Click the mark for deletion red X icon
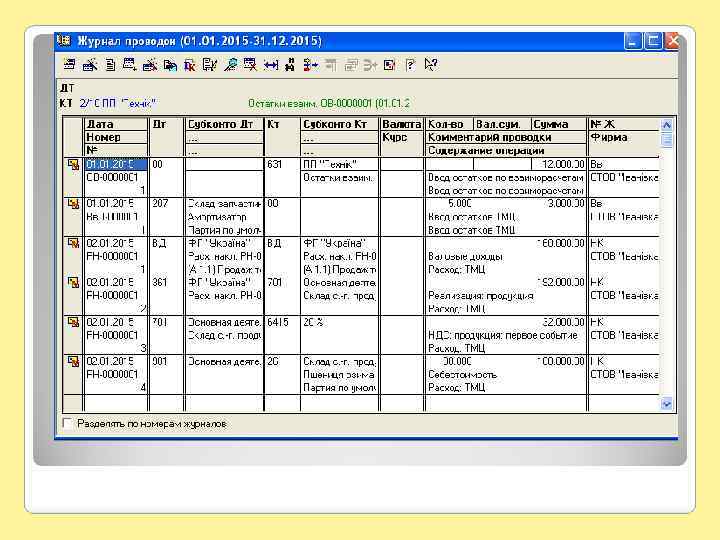 (x=250, y=65)
